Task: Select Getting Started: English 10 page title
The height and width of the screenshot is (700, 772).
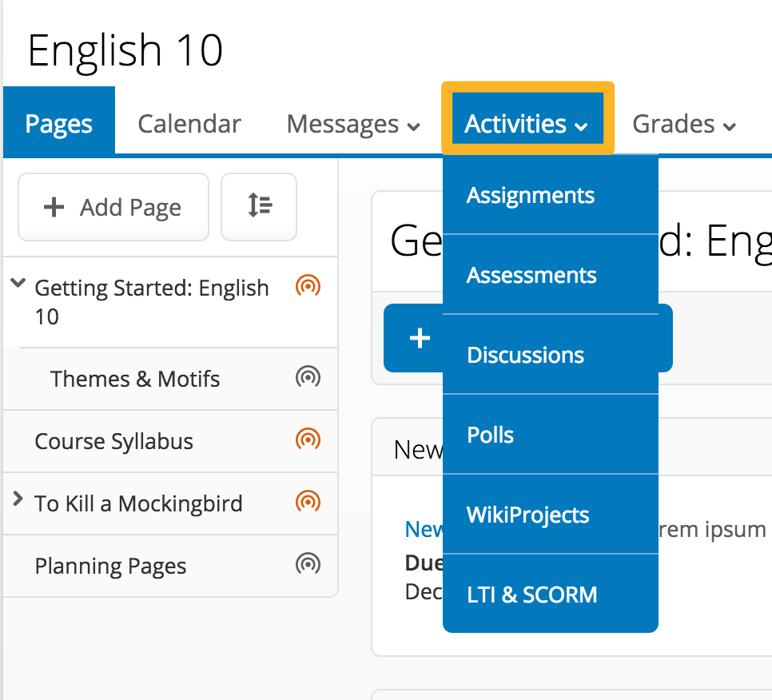Action: pos(152,302)
